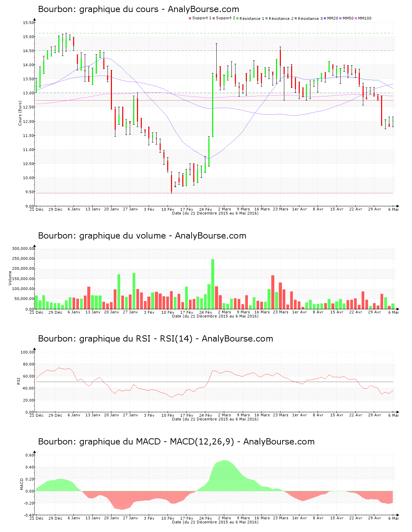Click the tallest red volume bar
The width and height of the screenshot is (412, 532).
[273, 292]
